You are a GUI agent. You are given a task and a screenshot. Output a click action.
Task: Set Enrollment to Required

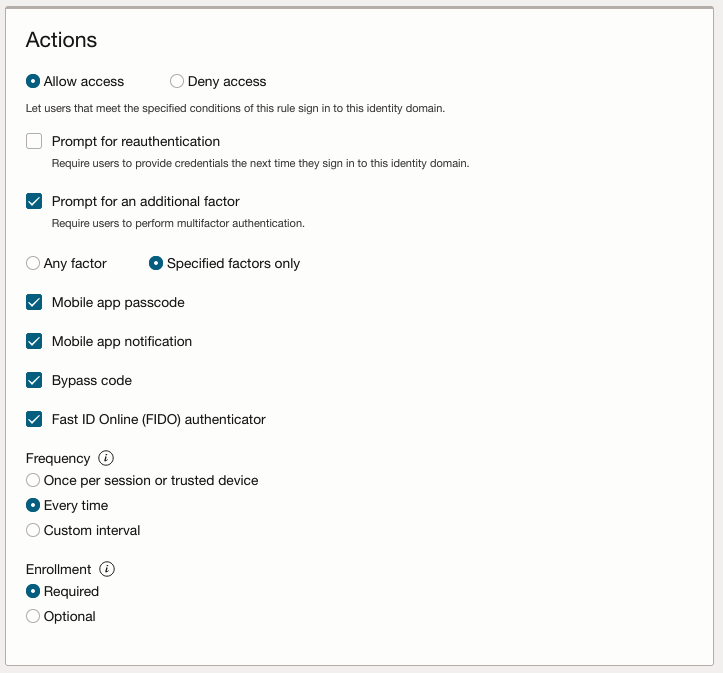(33, 591)
